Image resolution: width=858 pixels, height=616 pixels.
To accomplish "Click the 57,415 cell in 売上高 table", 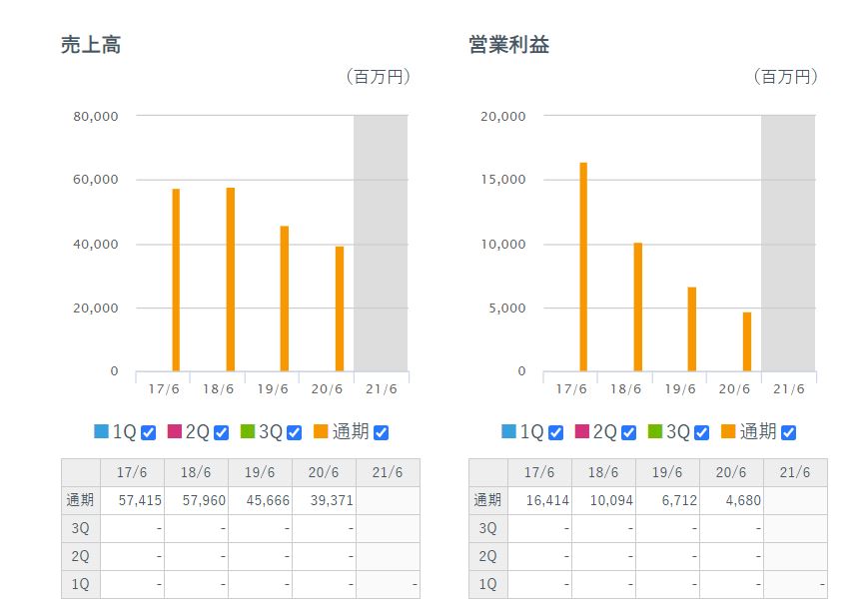I will point(133,500).
